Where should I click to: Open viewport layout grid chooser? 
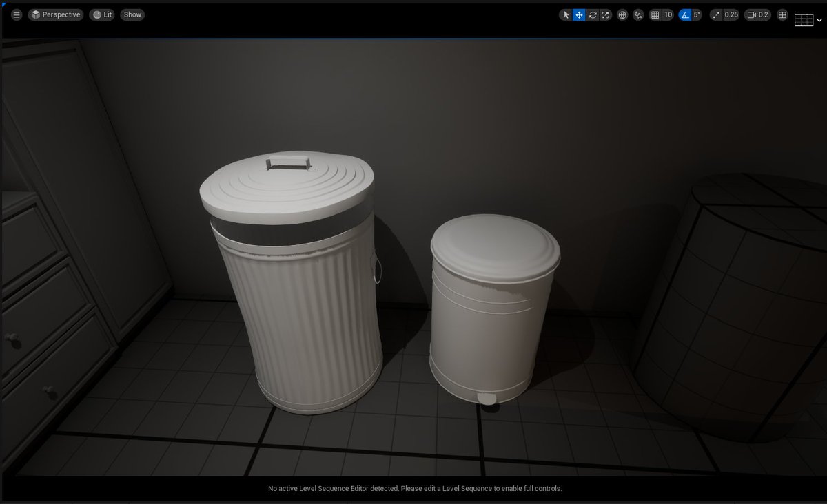[804, 20]
